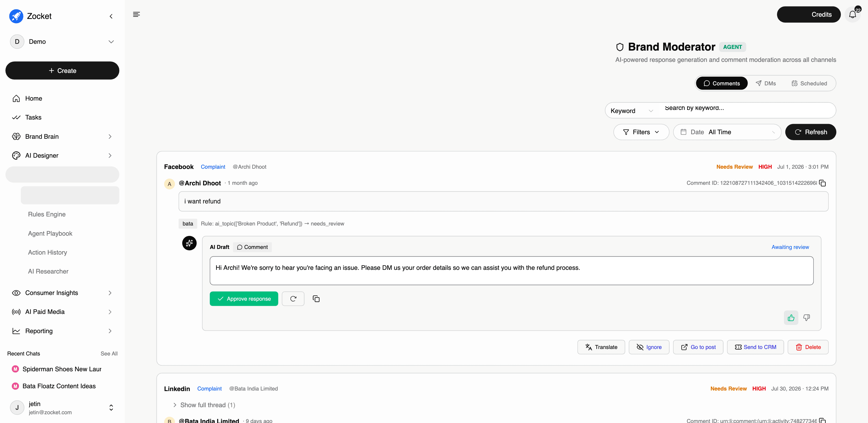Click the Brand Brain brain icon
This screenshot has height=423, width=868.
[16, 136]
